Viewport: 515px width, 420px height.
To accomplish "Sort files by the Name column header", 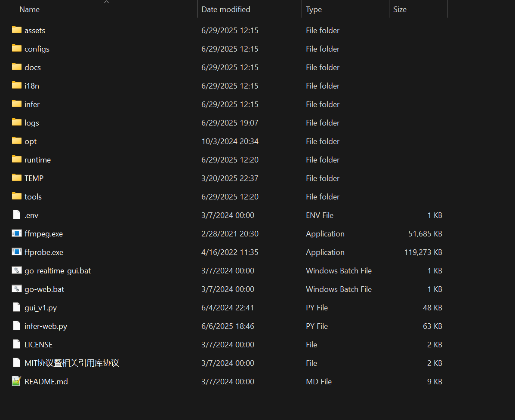I will tap(30, 9).
